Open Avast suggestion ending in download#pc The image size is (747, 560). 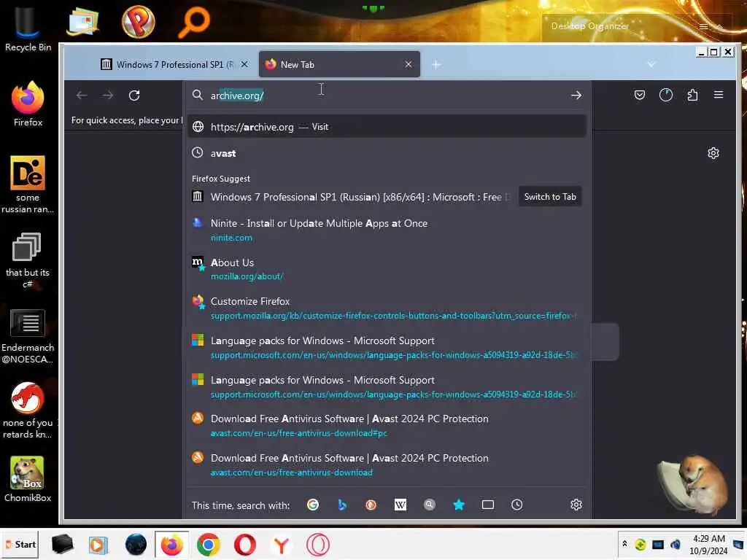pyautogui.click(x=387, y=426)
